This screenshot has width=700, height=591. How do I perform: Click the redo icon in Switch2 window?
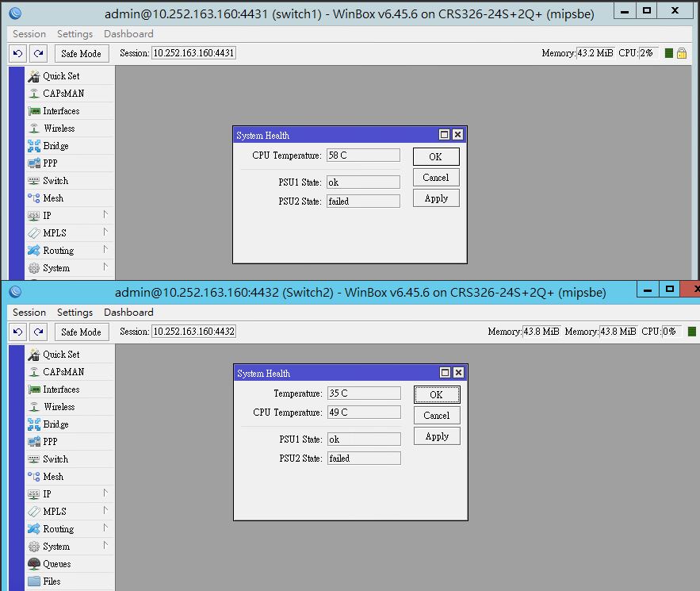38,332
